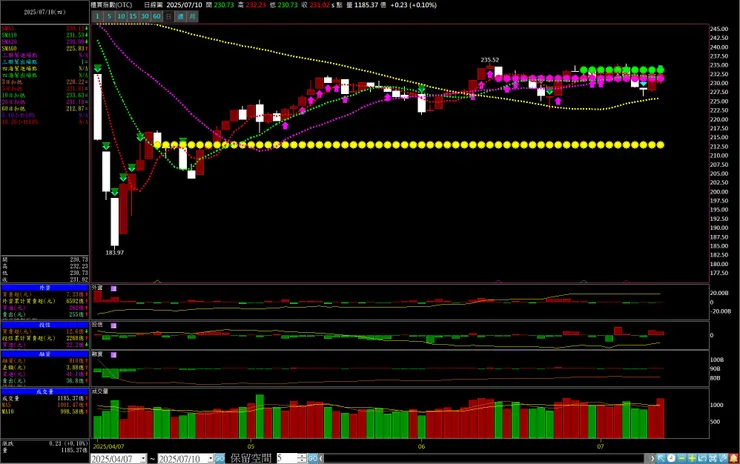740x464 pixels.
Task: Click the clock icon in bottom toolbar
Action: 671,458
